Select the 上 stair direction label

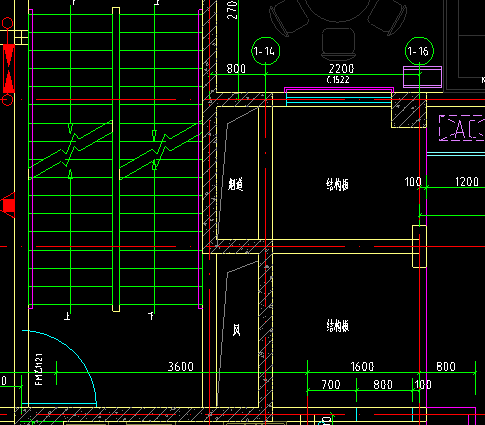(x=67, y=316)
